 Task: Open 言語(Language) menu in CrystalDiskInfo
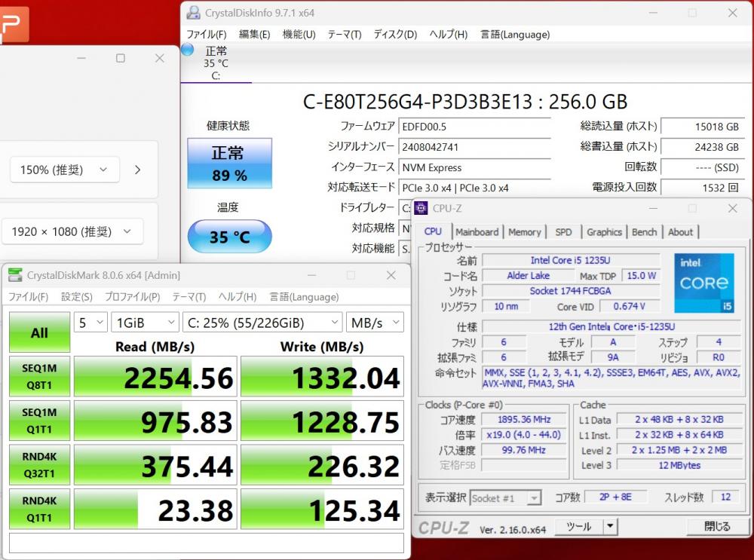tap(515, 35)
